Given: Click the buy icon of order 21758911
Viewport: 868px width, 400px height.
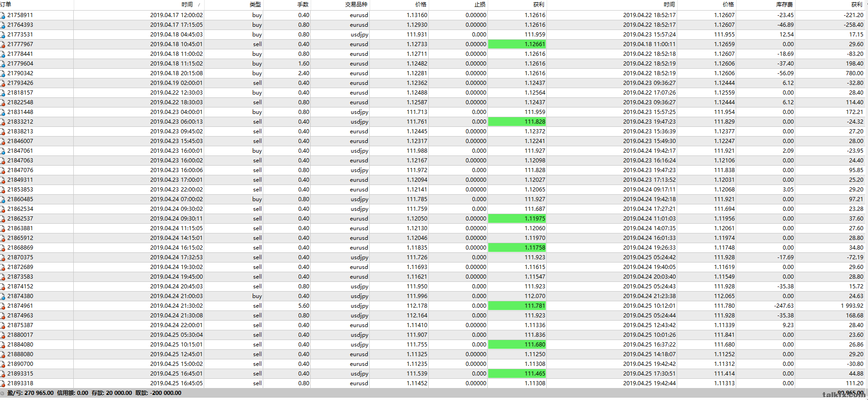Looking at the screenshot, I should [3, 15].
